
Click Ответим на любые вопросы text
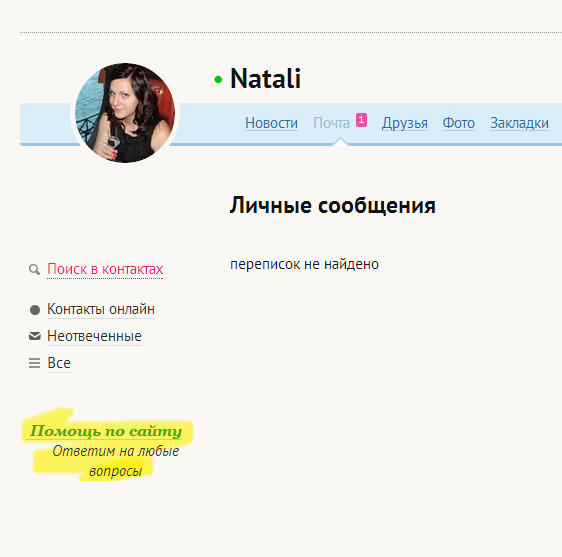pos(116,461)
